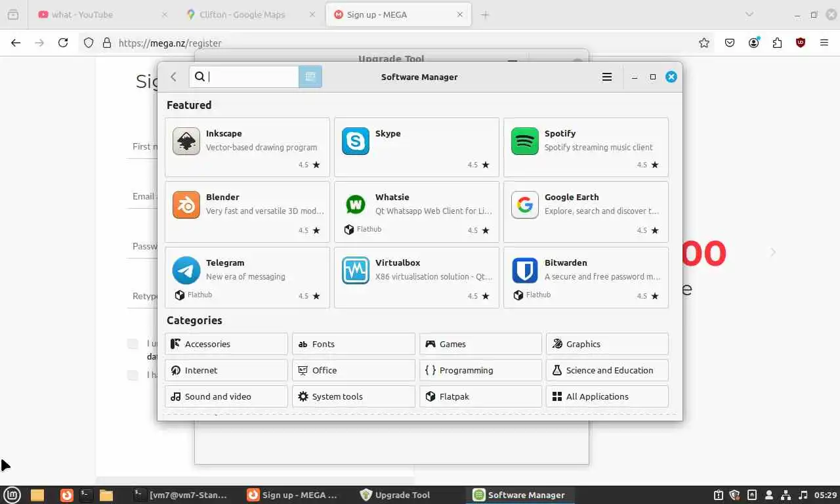Screen dimensions: 840x504
Task: Tick the first MEGA signup checkbox
Action: click(x=133, y=344)
